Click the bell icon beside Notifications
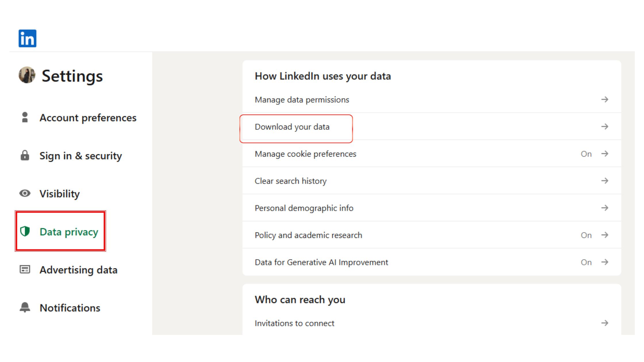 coord(25,307)
